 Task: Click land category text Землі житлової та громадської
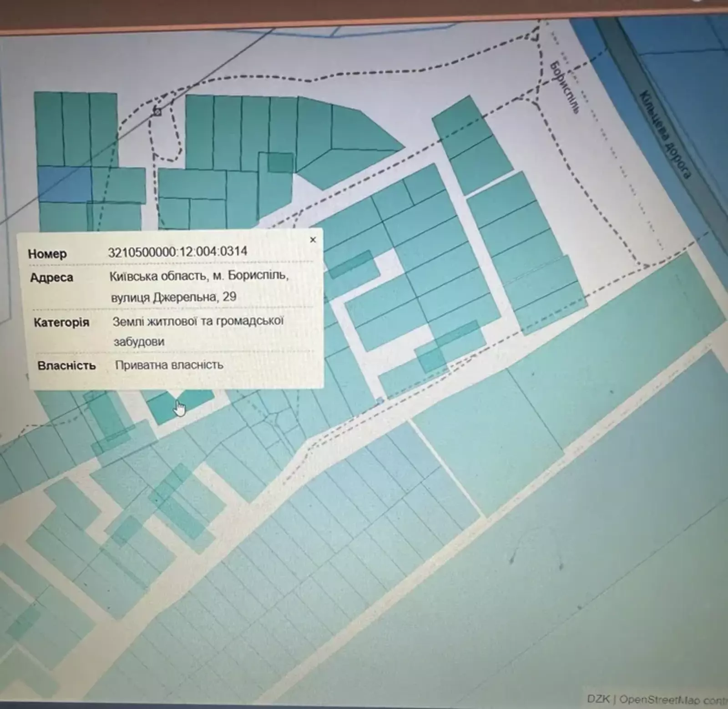point(198,321)
